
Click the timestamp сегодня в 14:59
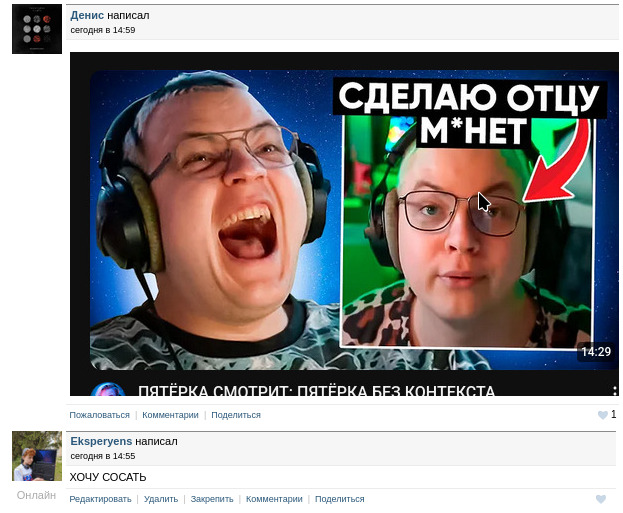coord(103,30)
